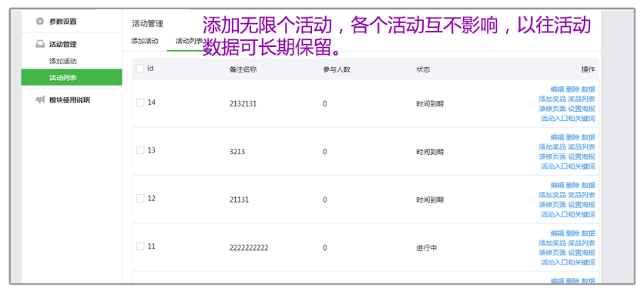Open 奖品列表 for activity 2132131
This screenshot has height=296, width=644.
tap(582, 99)
